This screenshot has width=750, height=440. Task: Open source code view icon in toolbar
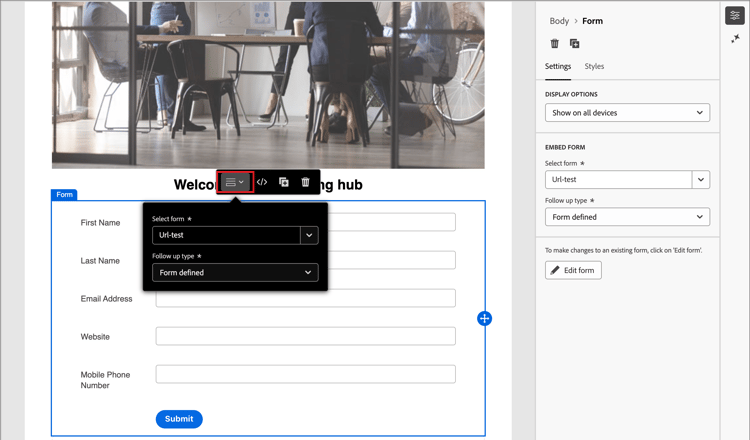point(262,182)
